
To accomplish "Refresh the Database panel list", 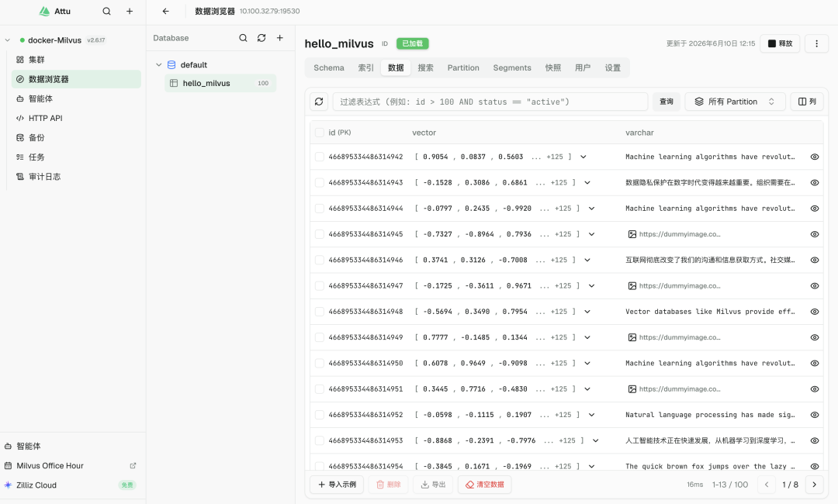I will 261,38.
